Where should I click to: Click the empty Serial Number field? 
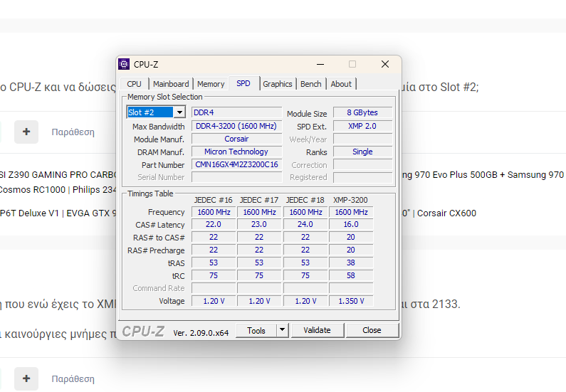236,177
